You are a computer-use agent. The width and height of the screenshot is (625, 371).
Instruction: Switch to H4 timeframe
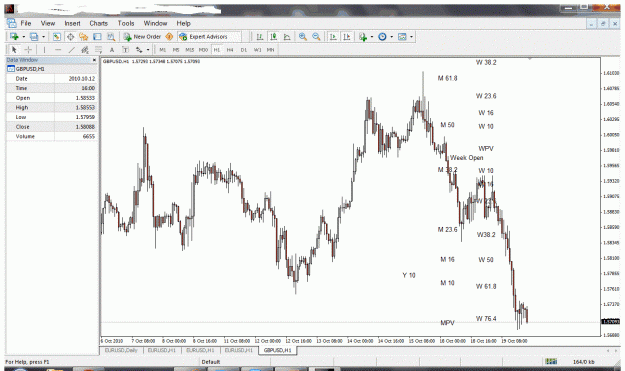[230, 50]
